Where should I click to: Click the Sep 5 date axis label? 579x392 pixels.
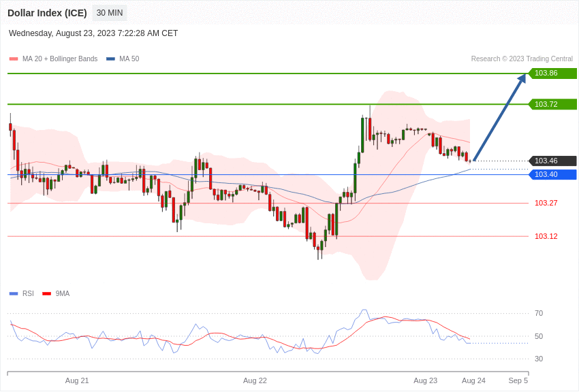[518, 380]
